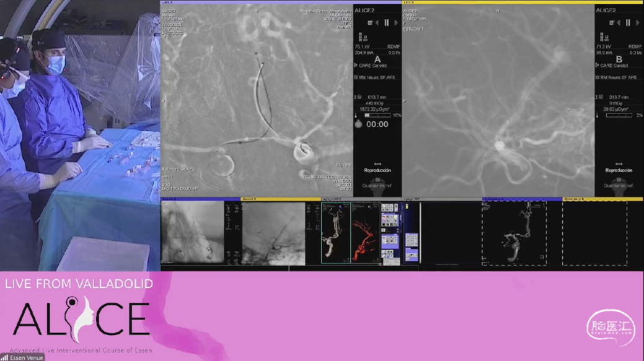Viewport: 644px width, 361px height.
Task: Click the LIVE FROM VALLADOLID heading
Action: pos(79,284)
